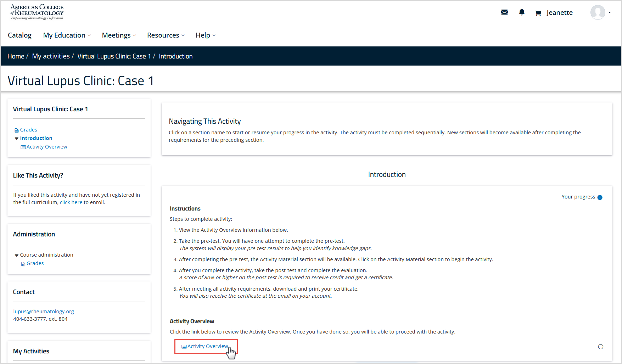This screenshot has width=622, height=364.
Task: Click the Your progress label
Action: pyautogui.click(x=578, y=197)
